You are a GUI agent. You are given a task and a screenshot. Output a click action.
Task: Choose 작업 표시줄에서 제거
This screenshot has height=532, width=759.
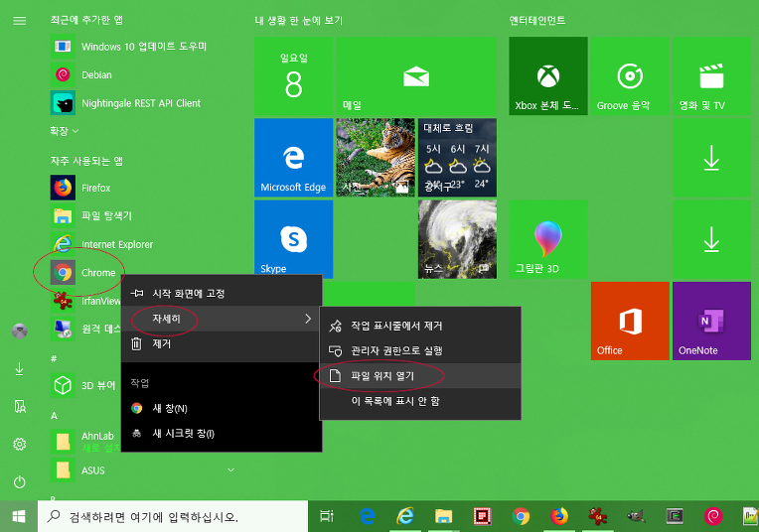click(420, 326)
